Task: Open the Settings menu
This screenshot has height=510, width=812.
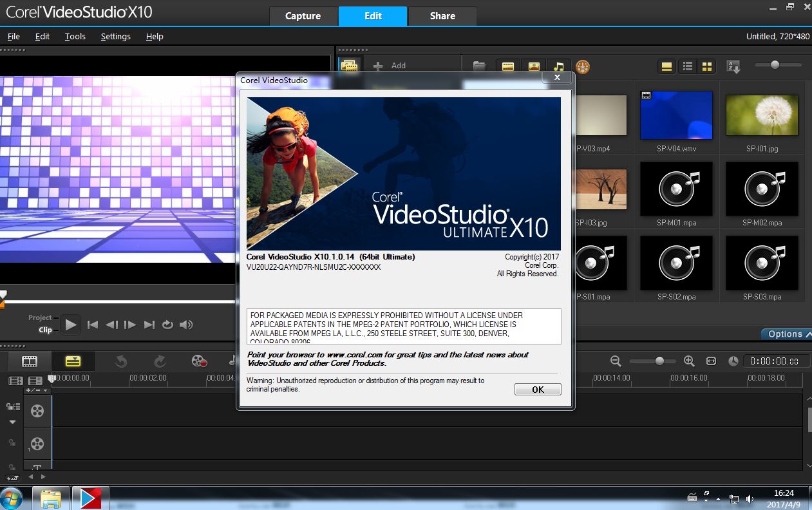Action: 116,37
